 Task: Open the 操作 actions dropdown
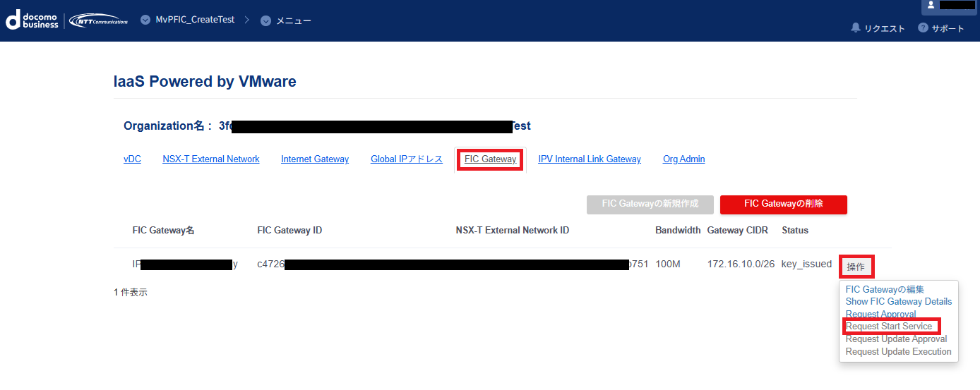click(x=856, y=267)
